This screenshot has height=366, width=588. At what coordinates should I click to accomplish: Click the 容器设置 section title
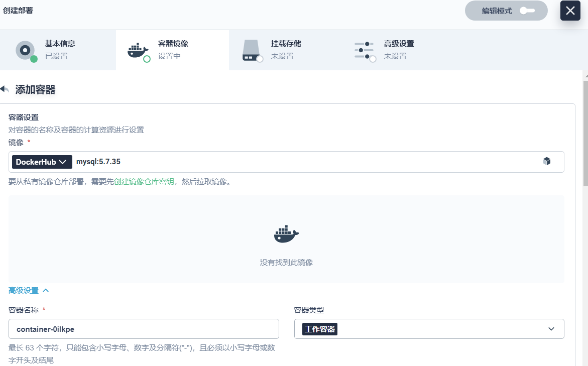pyautogui.click(x=23, y=117)
